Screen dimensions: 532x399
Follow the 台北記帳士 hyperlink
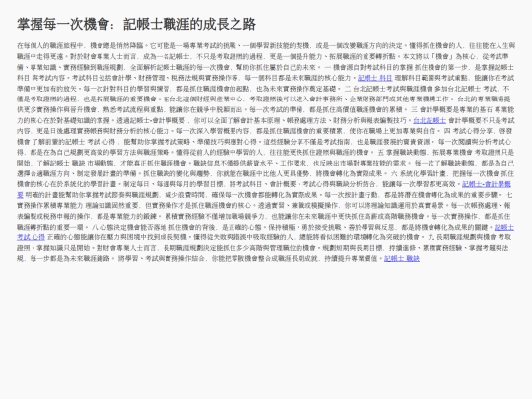430,120
